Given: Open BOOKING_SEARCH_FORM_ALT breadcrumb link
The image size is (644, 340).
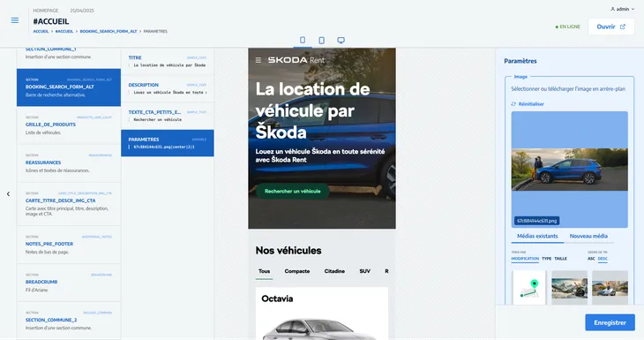Looking at the screenshot, I should coord(108,31).
